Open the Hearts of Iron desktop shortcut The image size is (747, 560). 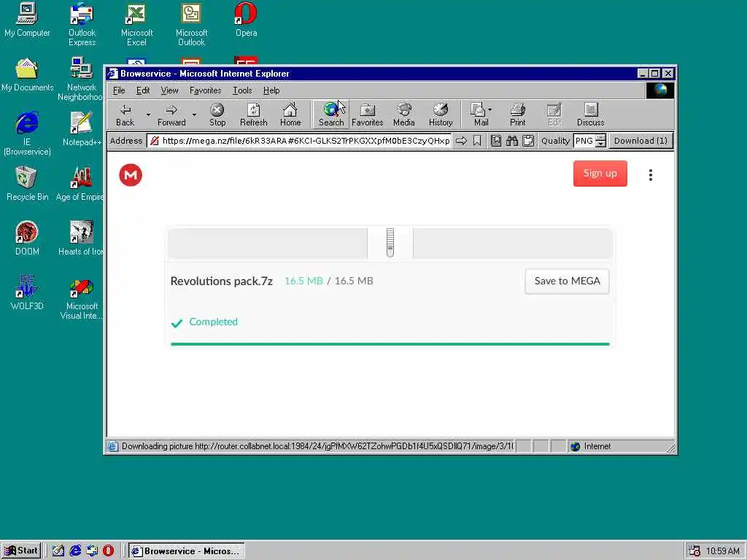click(x=80, y=238)
